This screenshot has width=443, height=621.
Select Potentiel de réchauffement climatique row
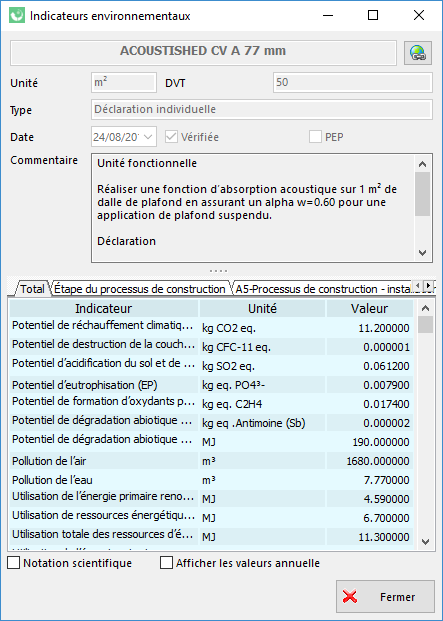pyautogui.click(x=211, y=327)
